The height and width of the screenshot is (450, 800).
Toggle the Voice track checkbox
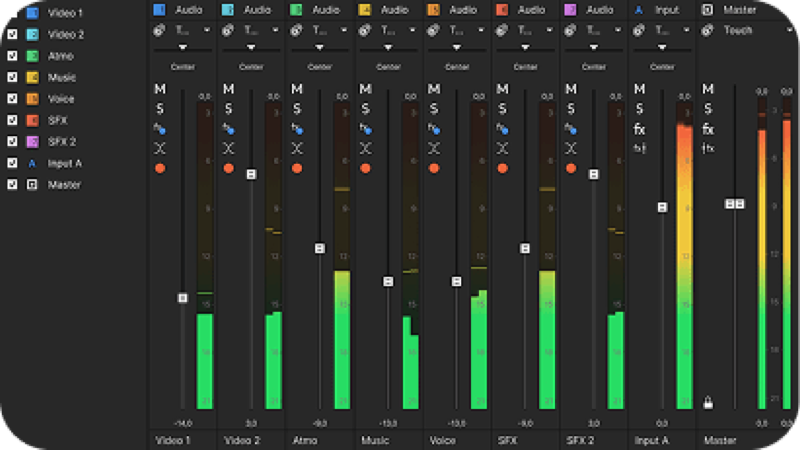[x=12, y=98]
